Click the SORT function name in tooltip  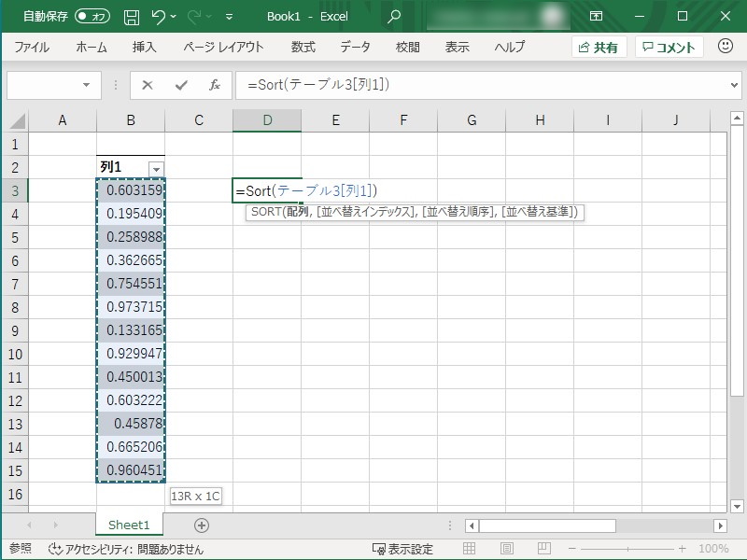(266, 212)
